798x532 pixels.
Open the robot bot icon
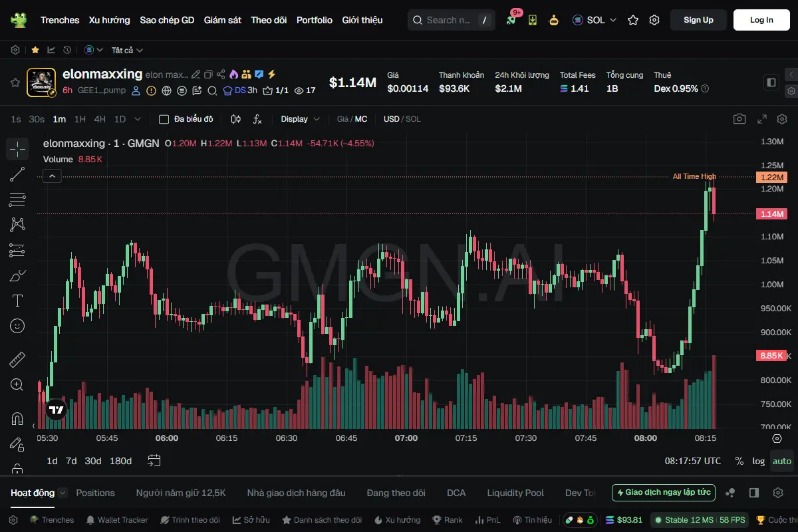coord(554,20)
